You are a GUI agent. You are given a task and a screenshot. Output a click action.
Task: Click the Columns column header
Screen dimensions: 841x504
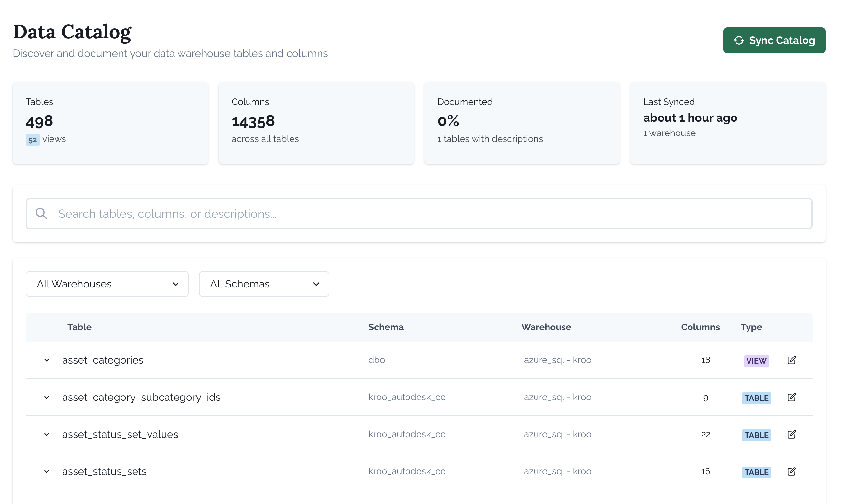click(x=700, y=327)
